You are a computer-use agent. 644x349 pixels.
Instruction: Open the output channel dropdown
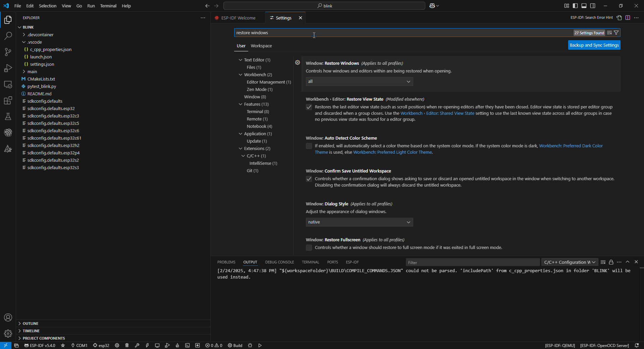[570, 262]
